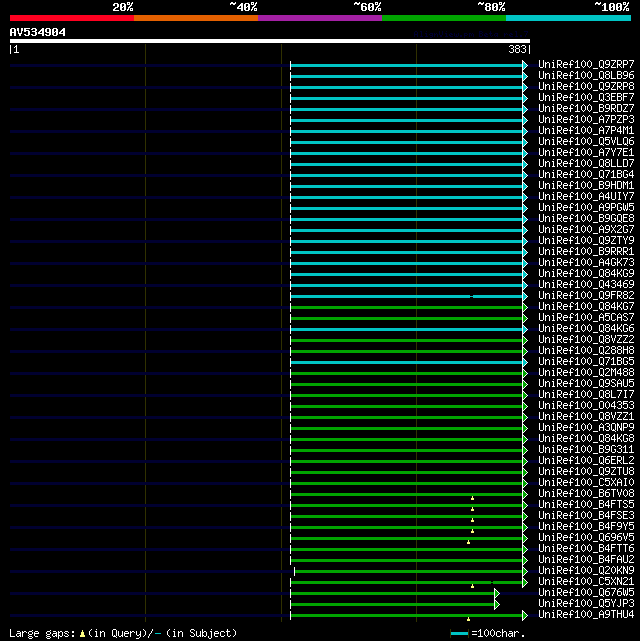
Task: Select the UniRef100_Q9SAU5 label
Action: [x=586, y=383]
